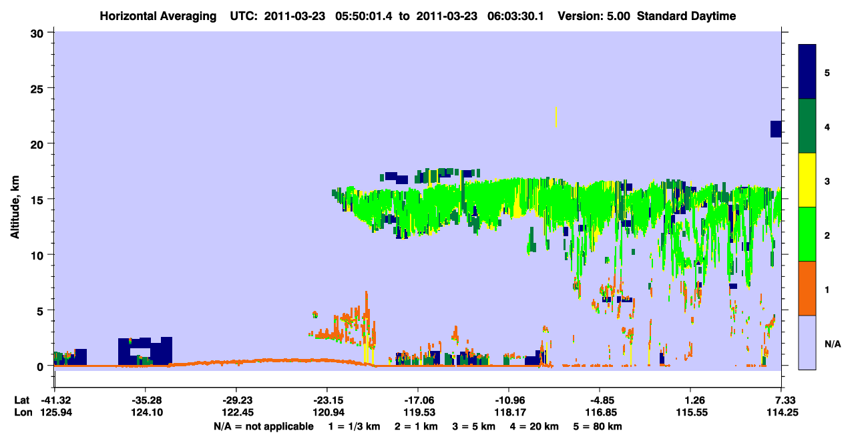Click the '5 = 80 km' key text

pyautogui.click(x=598, y=426)
